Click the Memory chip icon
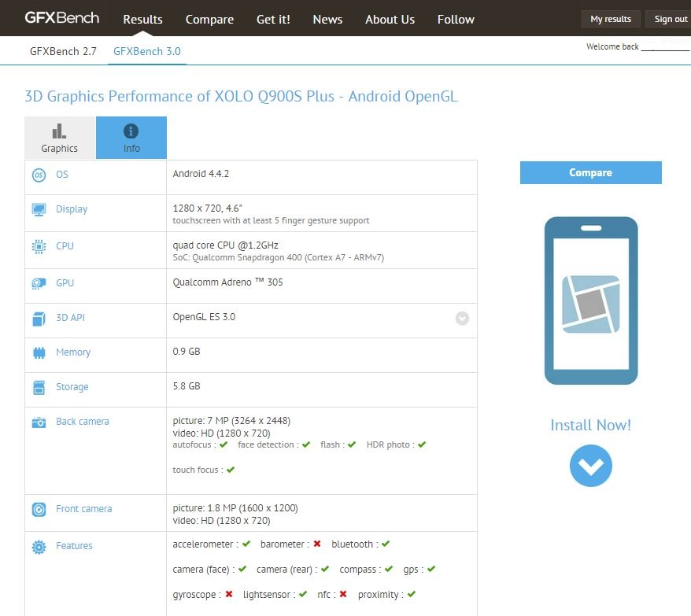The width and height of the screenshot is (691, 616). click(x=39, y=353)
